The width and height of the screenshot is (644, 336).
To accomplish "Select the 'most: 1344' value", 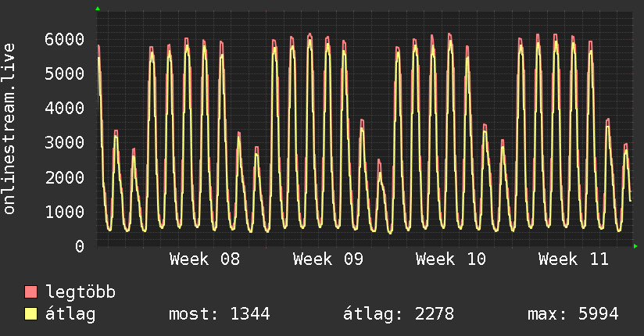I will coord(220,314).
